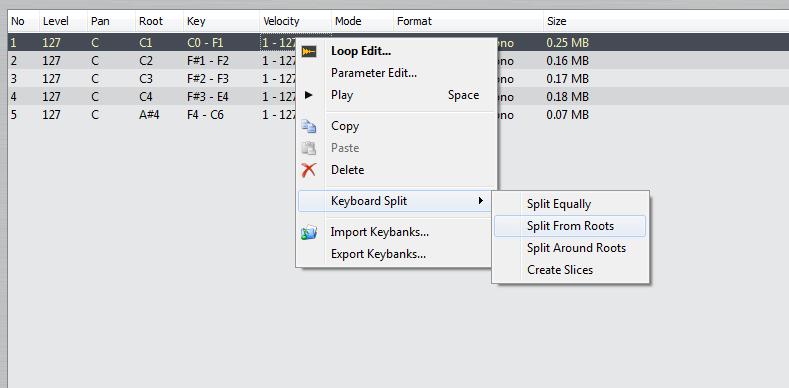Click the Keyboard Split submenu arrow
This screenshot has height=388, width=789.
point(481,201)
